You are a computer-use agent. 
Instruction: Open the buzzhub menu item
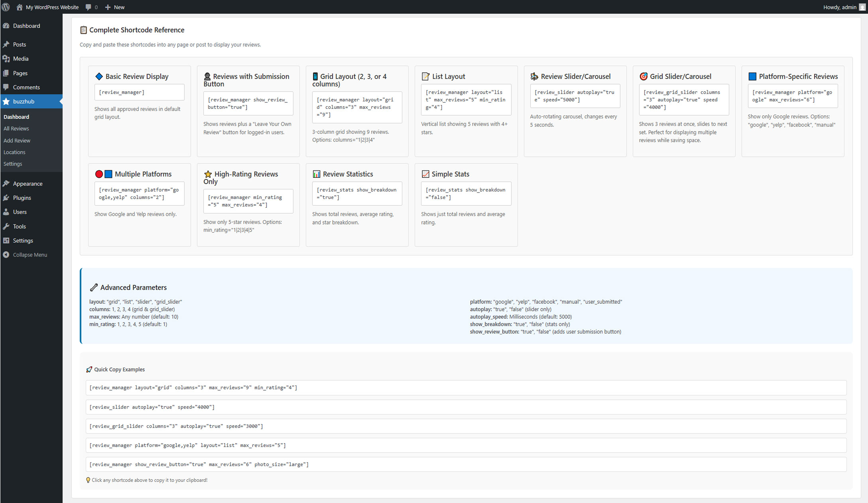tap(24, 102)
